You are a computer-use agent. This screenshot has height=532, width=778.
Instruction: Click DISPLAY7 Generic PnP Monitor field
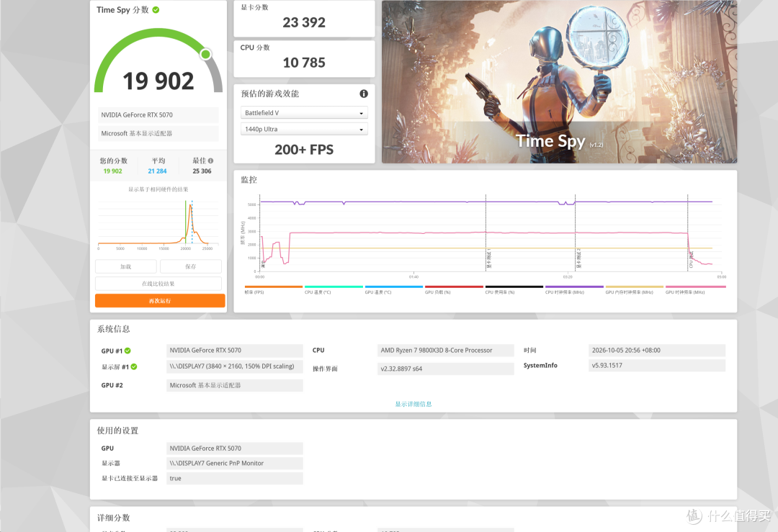tap(235, 463)
